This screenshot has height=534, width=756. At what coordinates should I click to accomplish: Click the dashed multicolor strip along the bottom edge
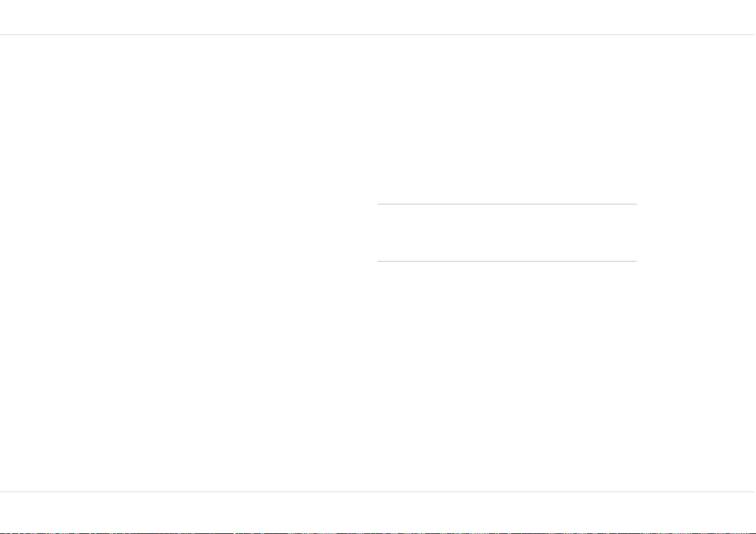tap(378, 533)
